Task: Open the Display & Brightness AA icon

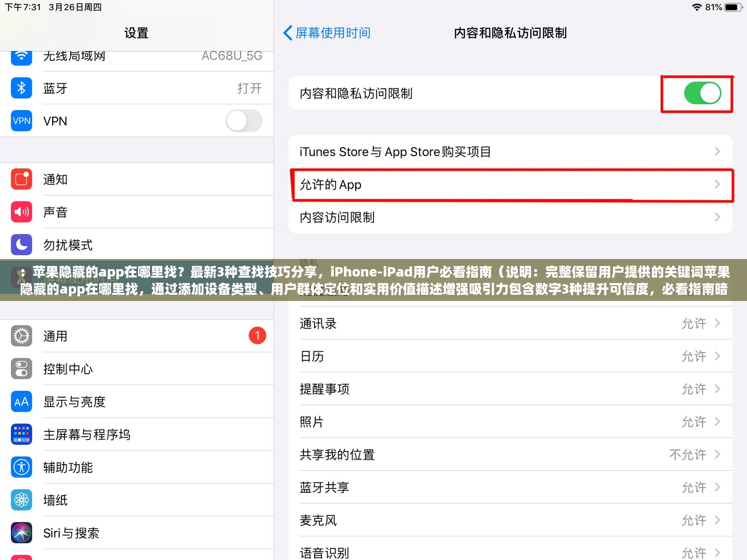Action: click(21, 402)
